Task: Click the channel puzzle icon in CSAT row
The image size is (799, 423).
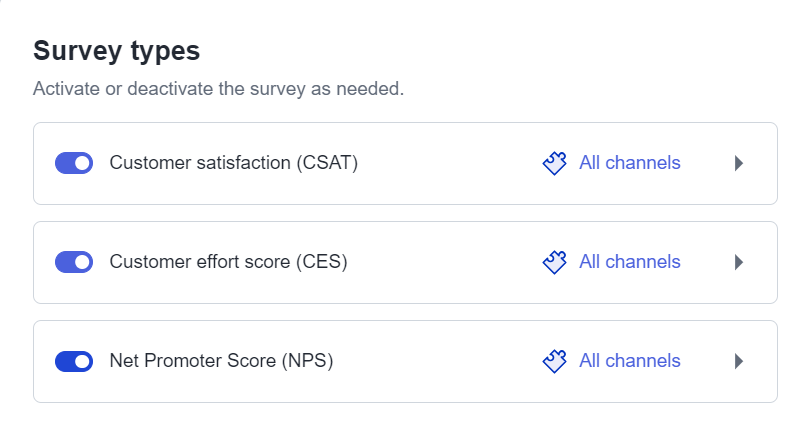Action: tap(554, 163)
